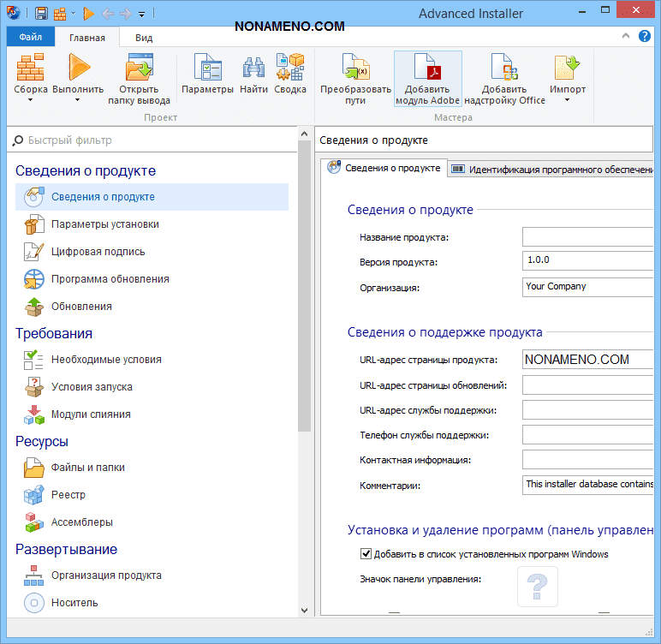Click Добавить надстройку Office icon
This screenshot has height=644, width=661.
[x=504, y=67]
